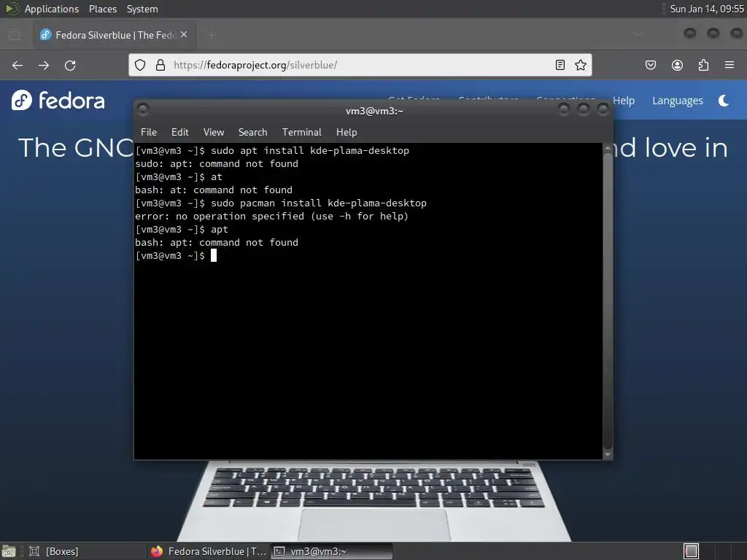Click the Fedora logo on webpage

(58, 101)
